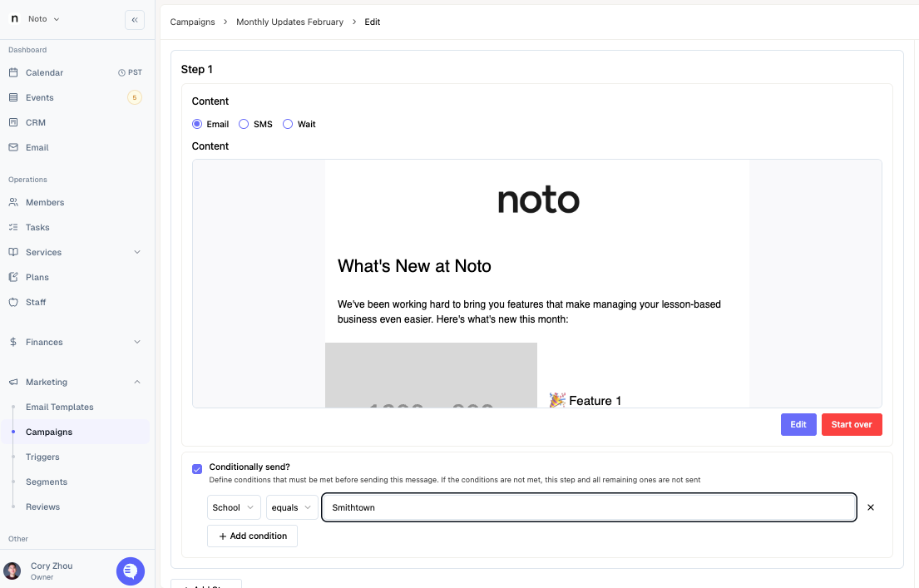Select the SMS content radio button
Screen dimensions: 919x588
tap(244, 124)
